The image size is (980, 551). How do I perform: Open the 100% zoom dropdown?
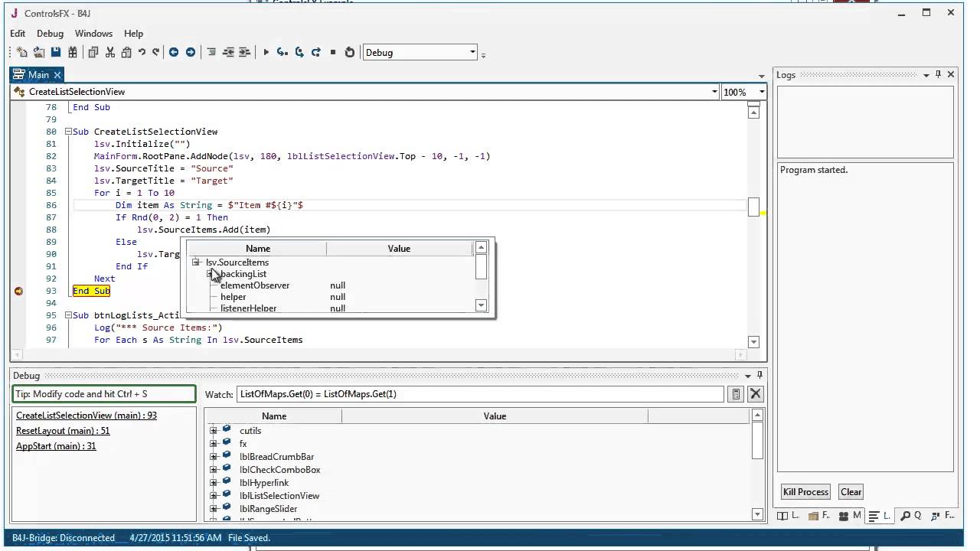point(762,92)
